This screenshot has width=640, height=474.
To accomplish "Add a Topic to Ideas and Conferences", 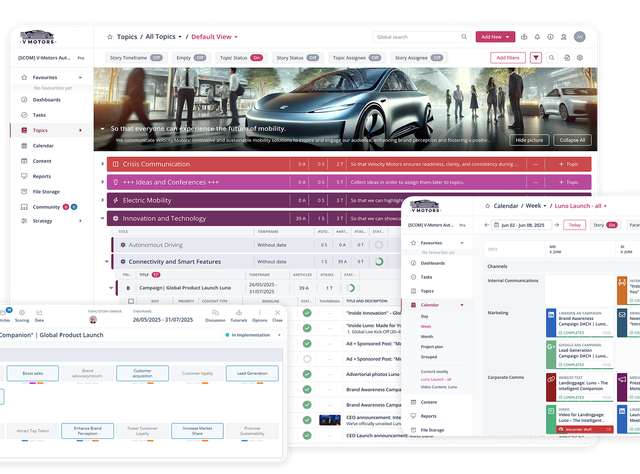I will [x=569, y=182].
